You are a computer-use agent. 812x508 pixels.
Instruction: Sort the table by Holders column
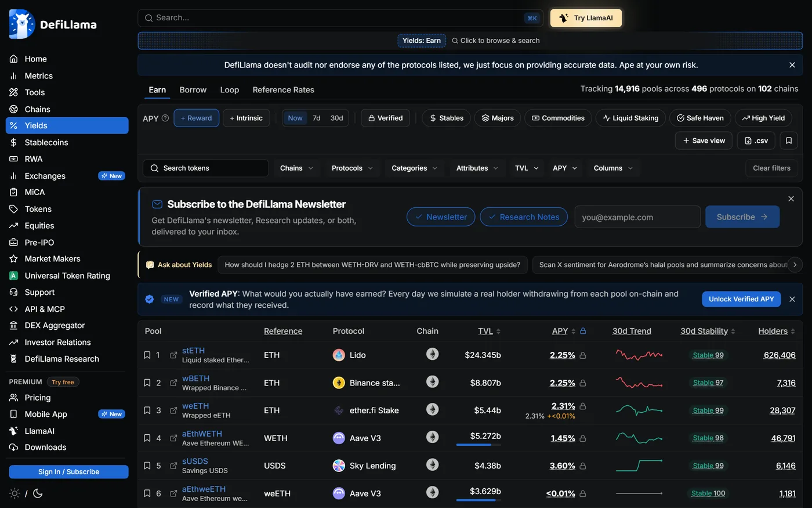[x=777, y=331]
